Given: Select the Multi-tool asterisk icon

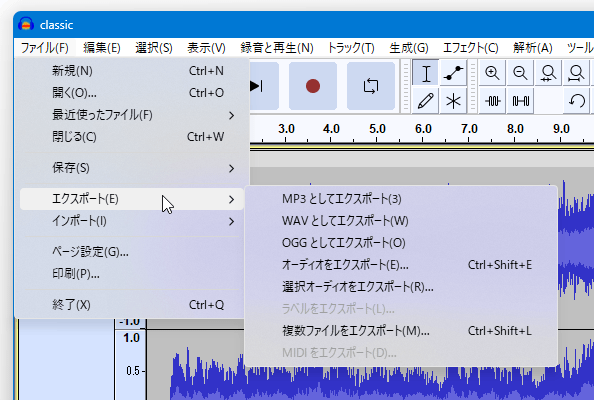Looking at the screenshot, I should [453, 101].
